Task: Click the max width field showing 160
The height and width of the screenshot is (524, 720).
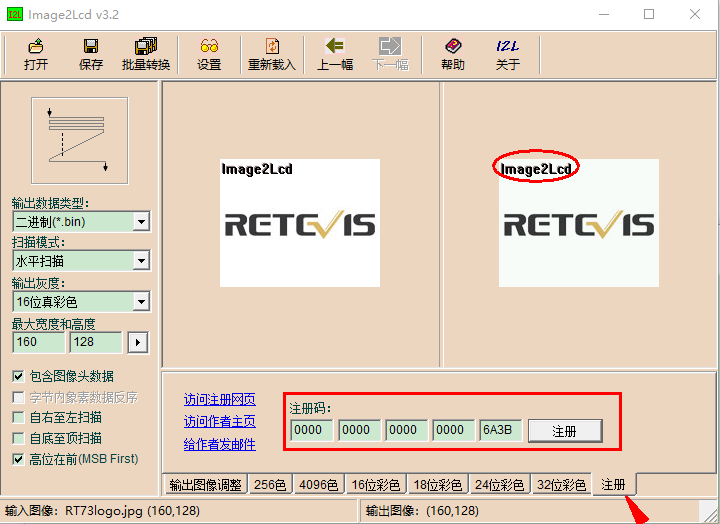Action: [x=38, y=342]
